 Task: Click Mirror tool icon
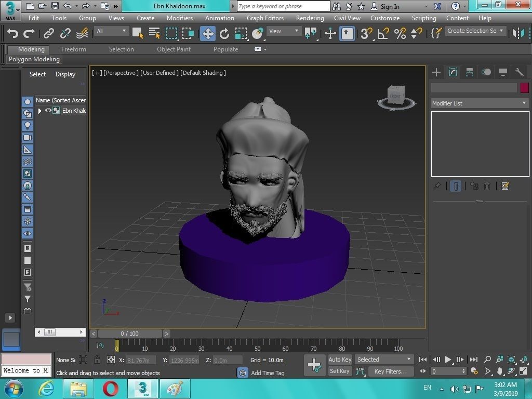coord(518,33)
